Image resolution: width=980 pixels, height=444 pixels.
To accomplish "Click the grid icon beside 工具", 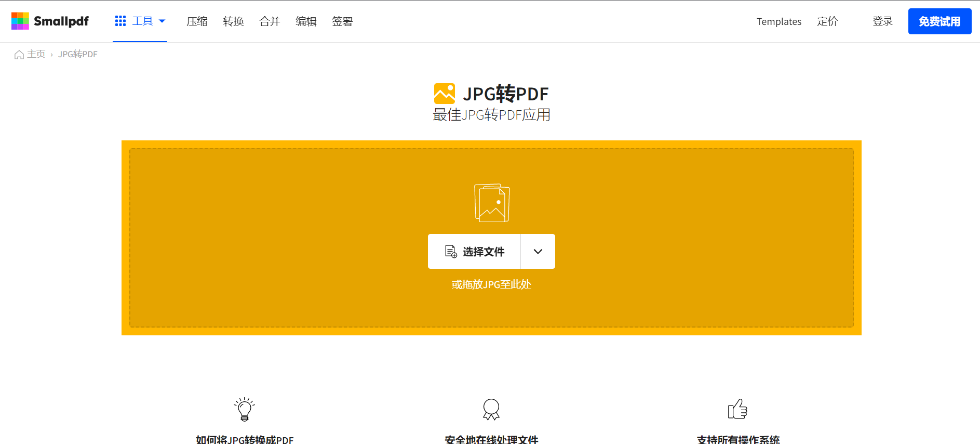I will point(120,21).
